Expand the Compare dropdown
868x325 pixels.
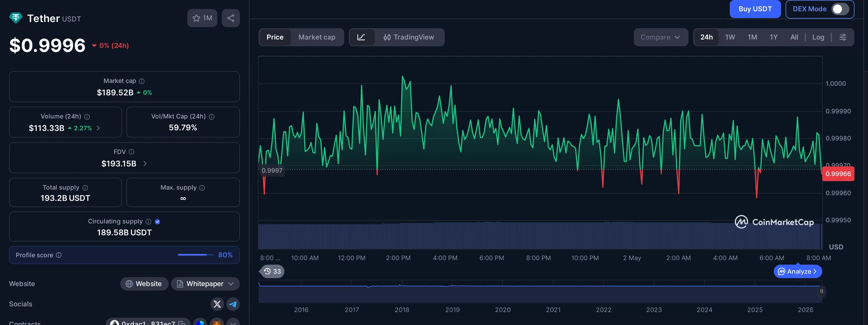(x=660, y=37)
